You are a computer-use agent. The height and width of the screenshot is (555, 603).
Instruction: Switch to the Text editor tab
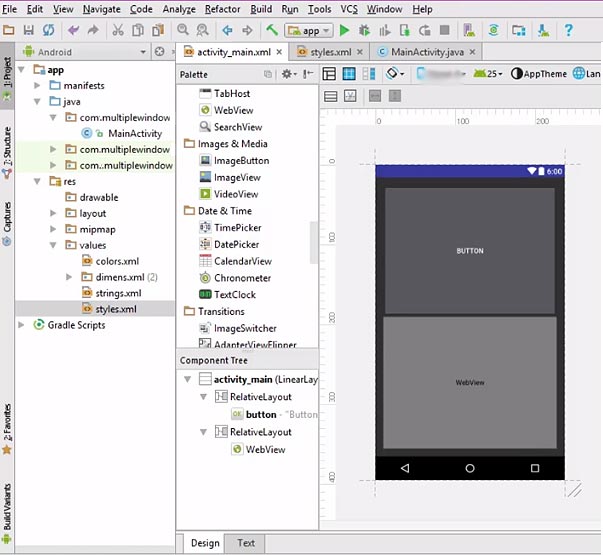tap(245, 543)
